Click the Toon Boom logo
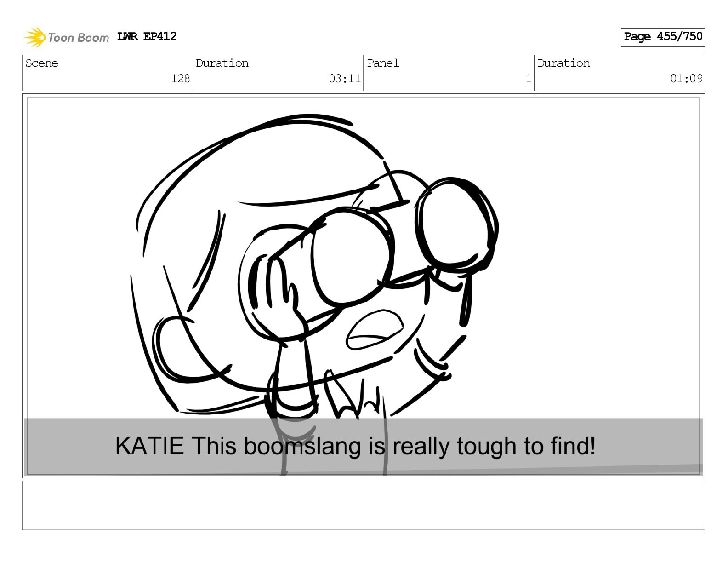 (67, 37)
